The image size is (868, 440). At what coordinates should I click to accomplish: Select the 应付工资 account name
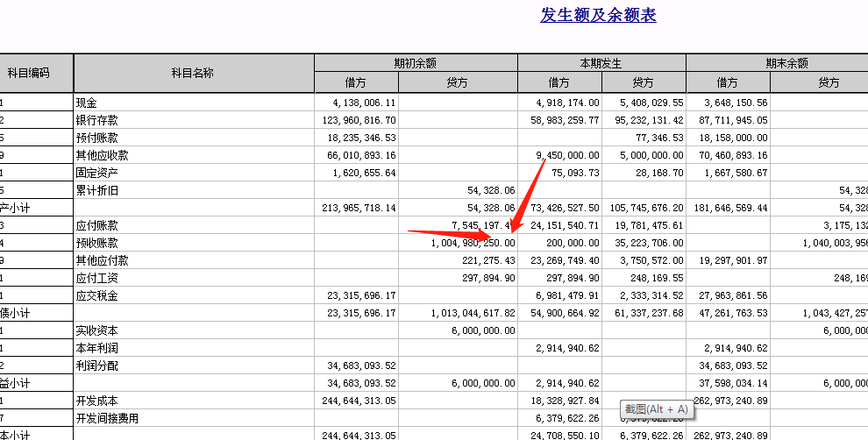(96, 278)
